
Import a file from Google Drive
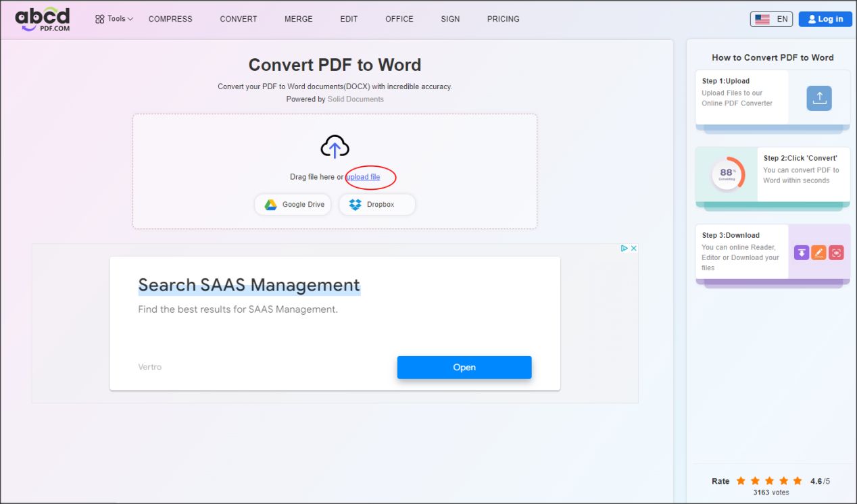tap(293, 205)
